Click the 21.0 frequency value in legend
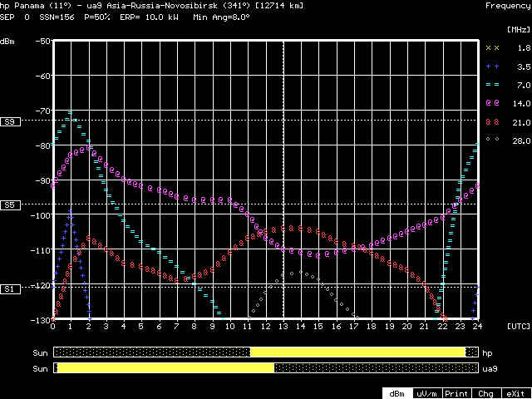 (521, 122)
